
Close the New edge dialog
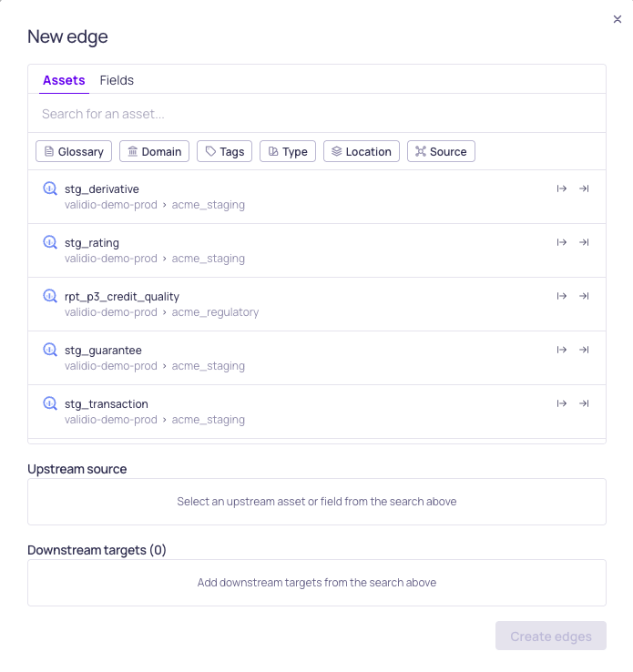tap(618, 19)
